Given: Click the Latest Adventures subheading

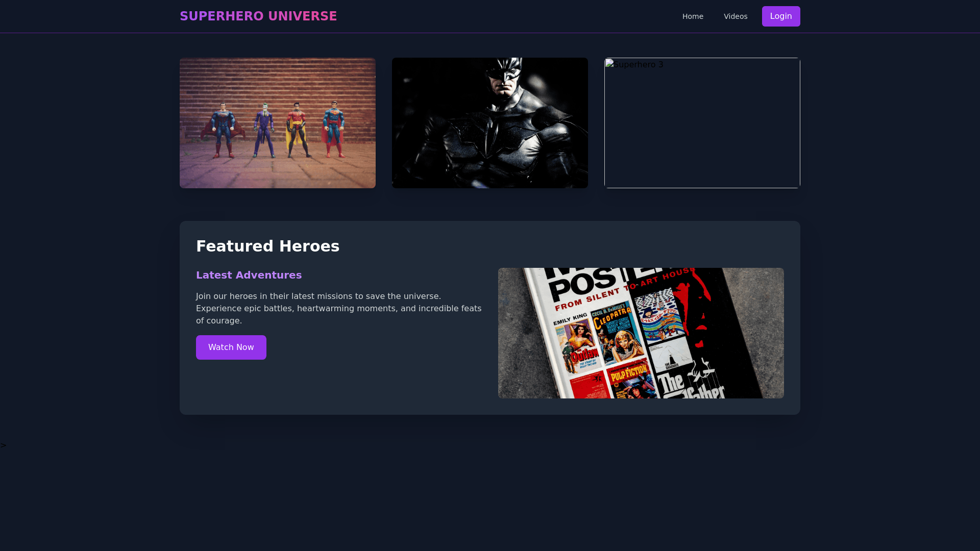Looking at the screenshot, I should tap(249, 275).
